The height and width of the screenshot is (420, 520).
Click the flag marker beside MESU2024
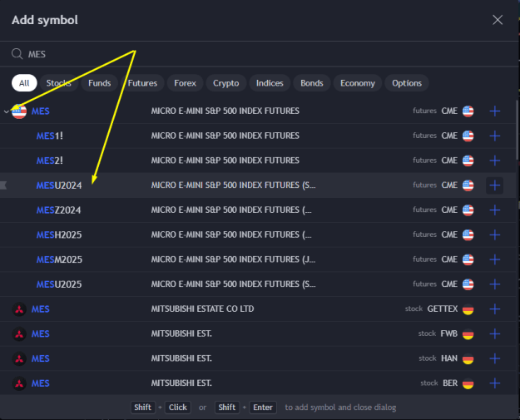[x=3, y=185]
